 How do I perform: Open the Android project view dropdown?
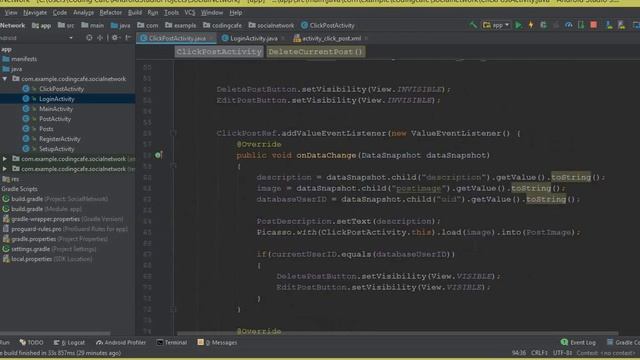coord(71,38)
